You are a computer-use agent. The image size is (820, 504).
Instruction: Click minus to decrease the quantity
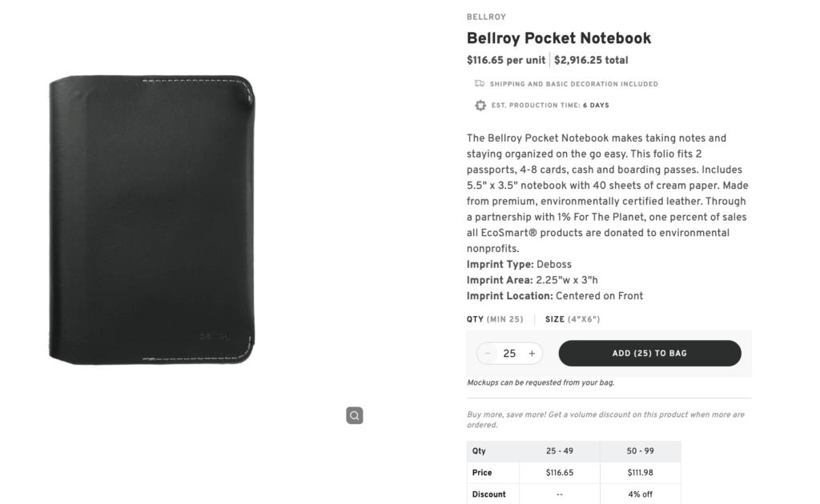tap(488, 353)
